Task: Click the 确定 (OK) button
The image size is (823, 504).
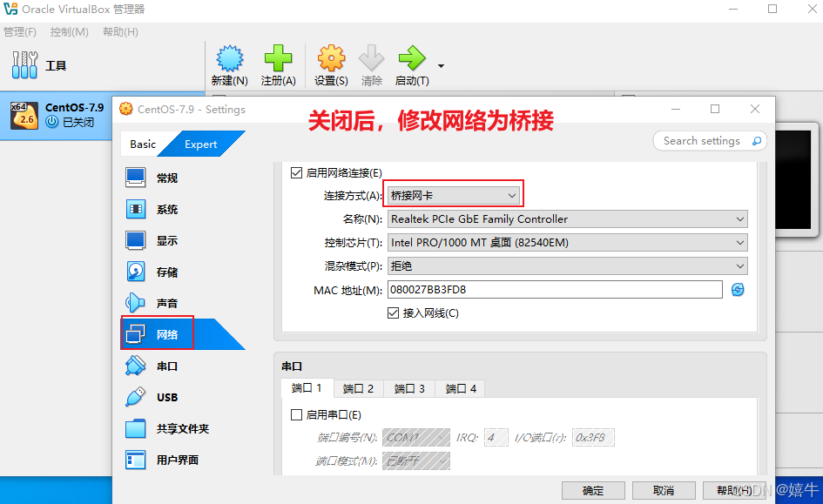Action: 593,490
